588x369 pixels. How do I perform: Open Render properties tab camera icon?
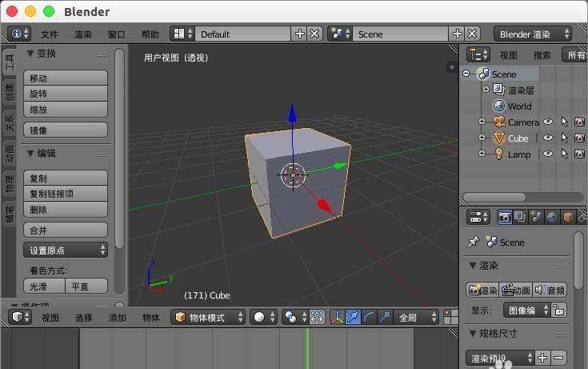[504, 217]
